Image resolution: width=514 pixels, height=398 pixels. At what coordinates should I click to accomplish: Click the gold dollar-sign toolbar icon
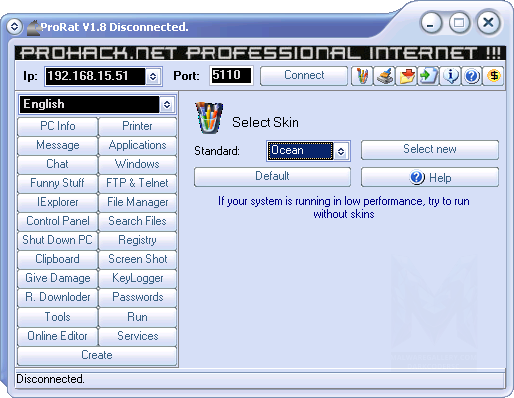[493, 76]
